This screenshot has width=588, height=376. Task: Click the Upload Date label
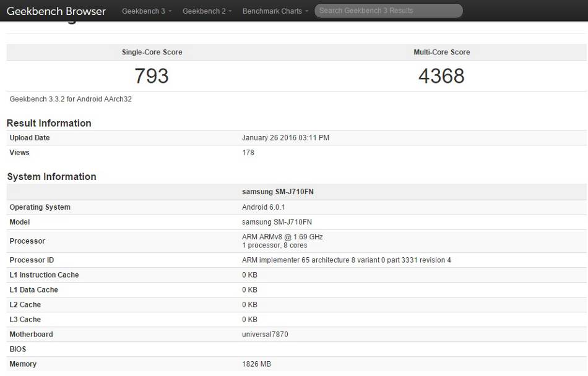point(30,138)
